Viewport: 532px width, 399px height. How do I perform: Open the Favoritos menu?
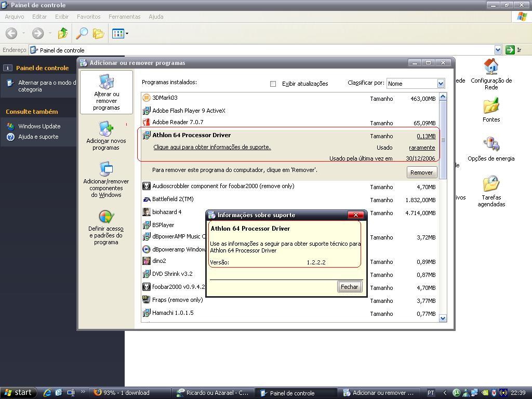pyautogui.click(x=88, y=17)
